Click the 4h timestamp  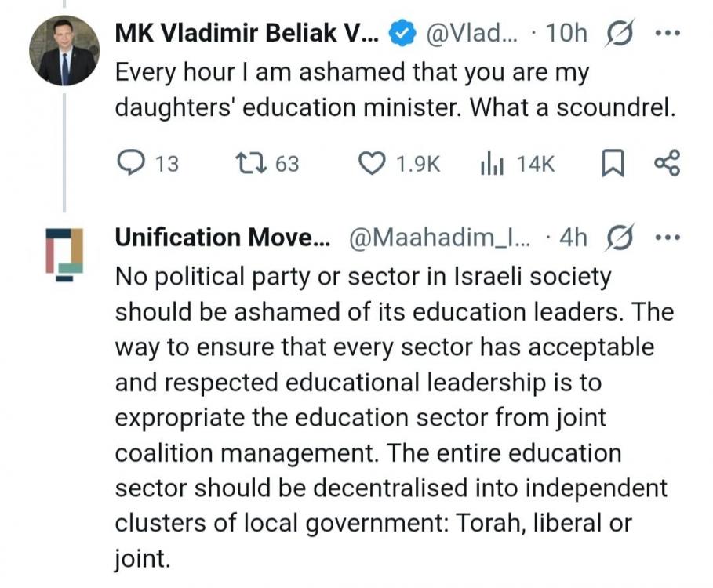coord(572,238)
